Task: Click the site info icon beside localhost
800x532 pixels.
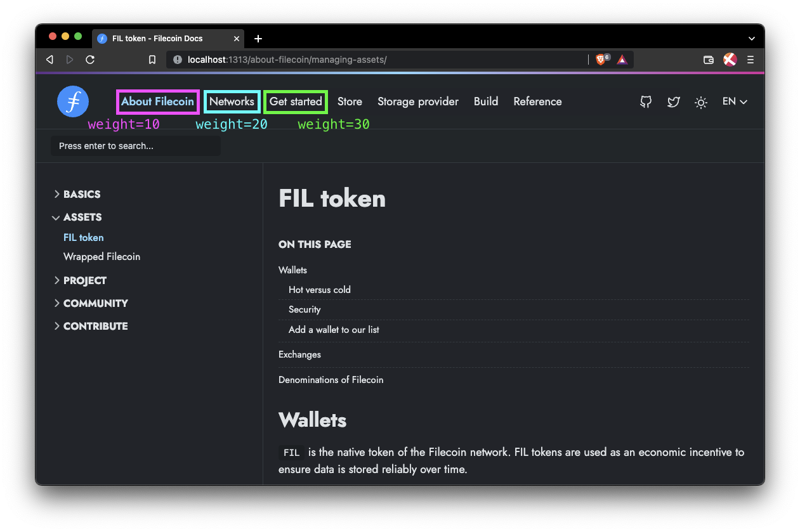Action: click(178, 60)
